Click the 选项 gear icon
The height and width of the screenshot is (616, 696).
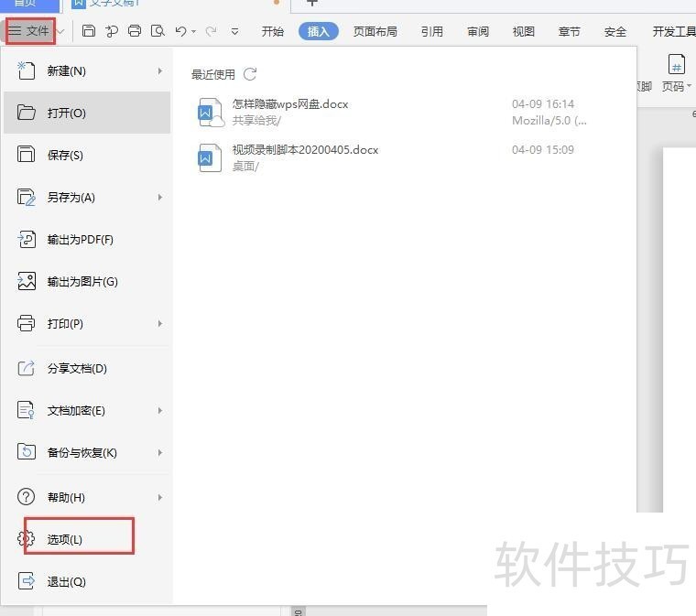click(x=26, y=538)
